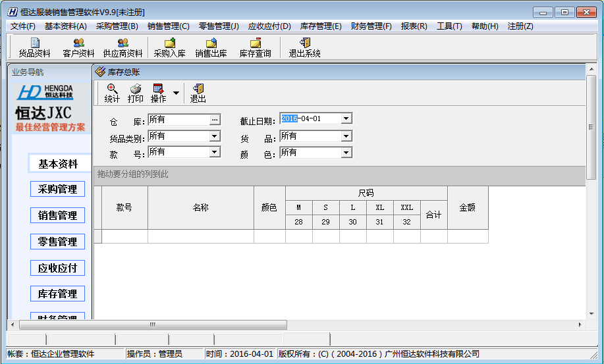The image size is (604, 364).
Task: Open the 货品类别 dropdown list
Action: point(214,136)
